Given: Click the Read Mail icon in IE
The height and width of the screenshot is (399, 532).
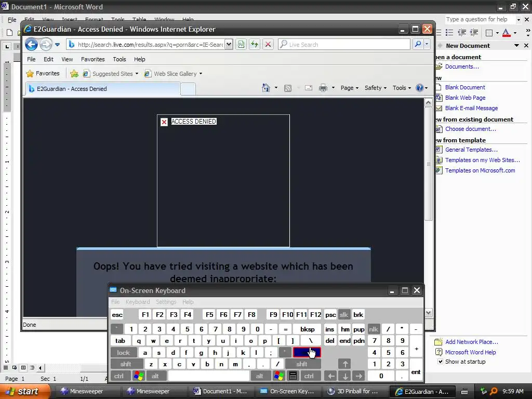Looking at the screenshot, I should click(x=309, y=88).
